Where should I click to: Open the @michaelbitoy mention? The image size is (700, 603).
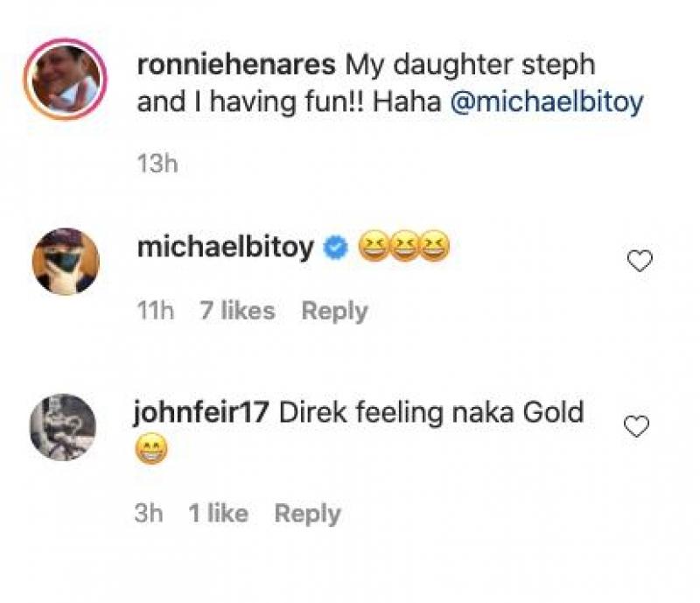547,102
